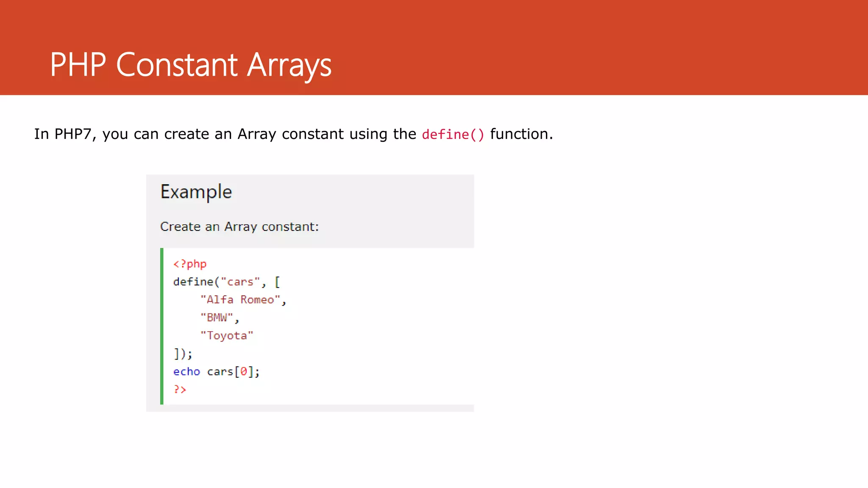Screen dimensions: 868x488
Task: Click the "Example" heading
Action: click(x=196, y=192)
